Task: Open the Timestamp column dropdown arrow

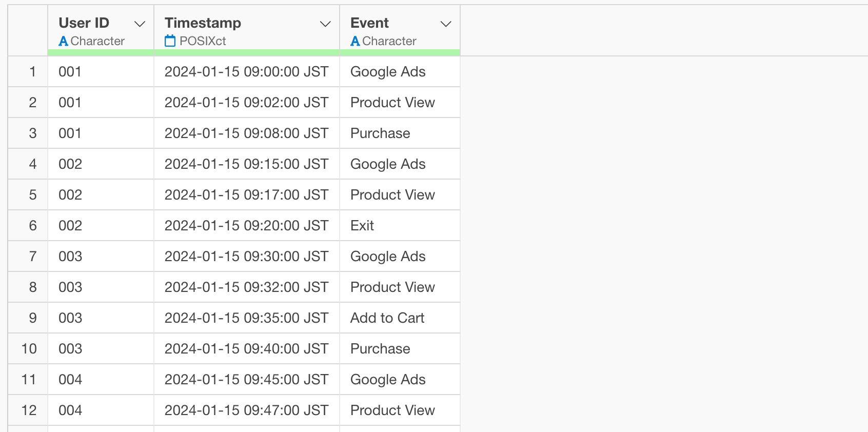Action: point(325,24)
